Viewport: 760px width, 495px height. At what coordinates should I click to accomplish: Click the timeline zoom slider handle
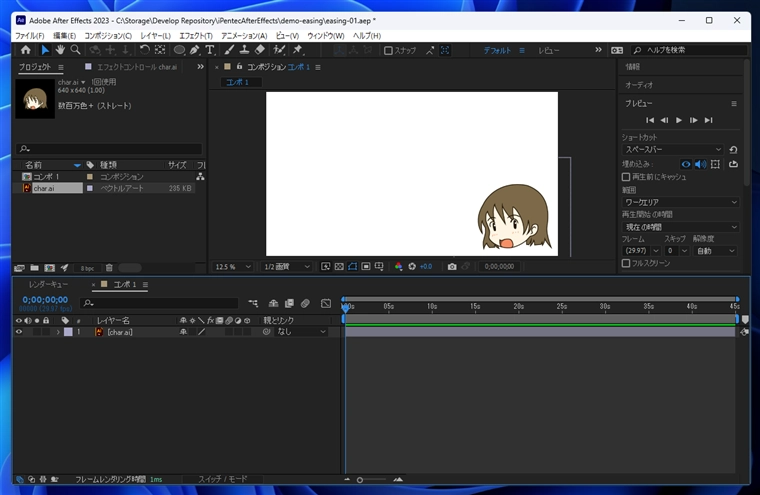coord(360,480)
